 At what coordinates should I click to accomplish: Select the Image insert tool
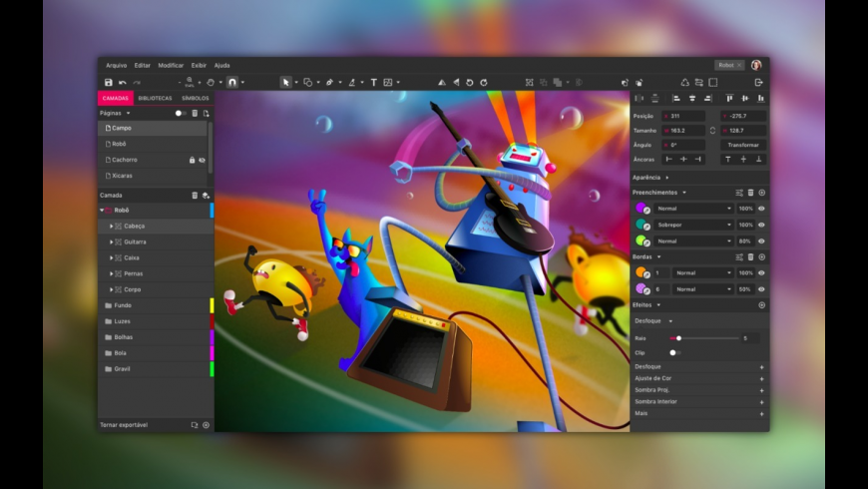[388, 83]
